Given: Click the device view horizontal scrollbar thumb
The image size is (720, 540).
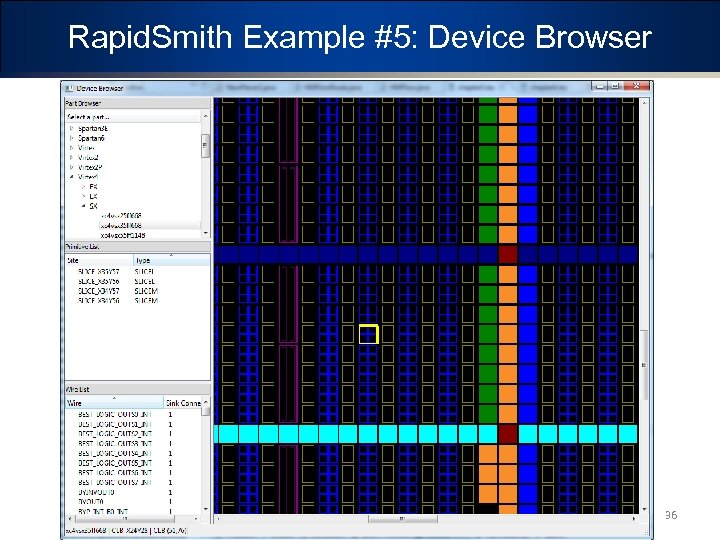Looking at the screenshot, I should 403,519.
